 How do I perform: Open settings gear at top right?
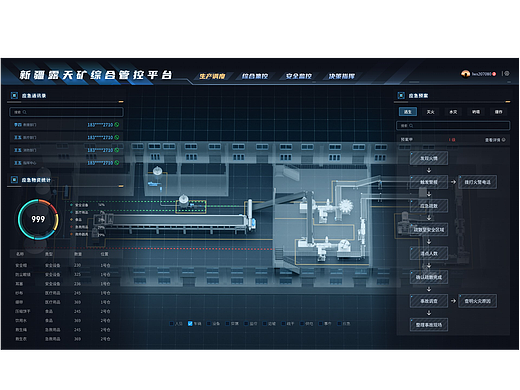coord(507,73)
